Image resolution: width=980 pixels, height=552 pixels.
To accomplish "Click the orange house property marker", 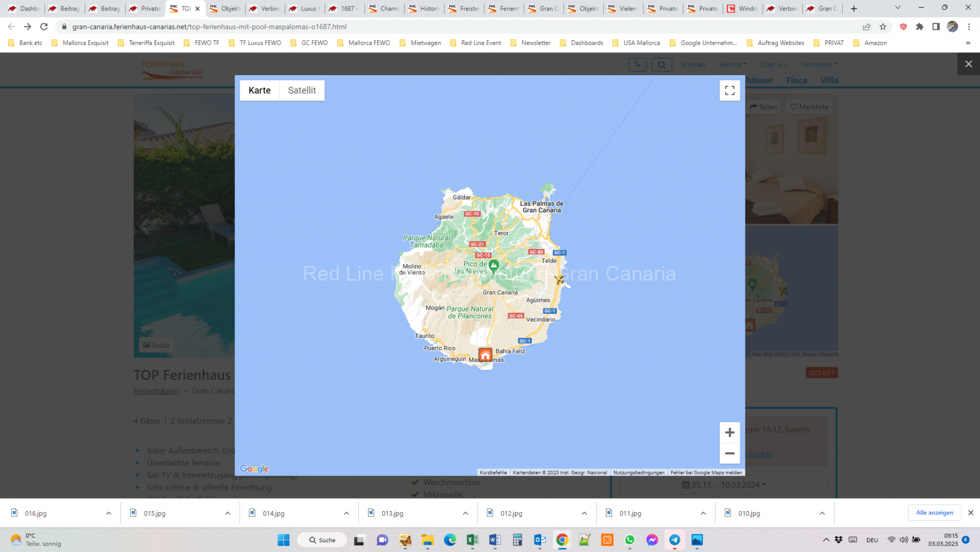I will (x=485, y=355).
